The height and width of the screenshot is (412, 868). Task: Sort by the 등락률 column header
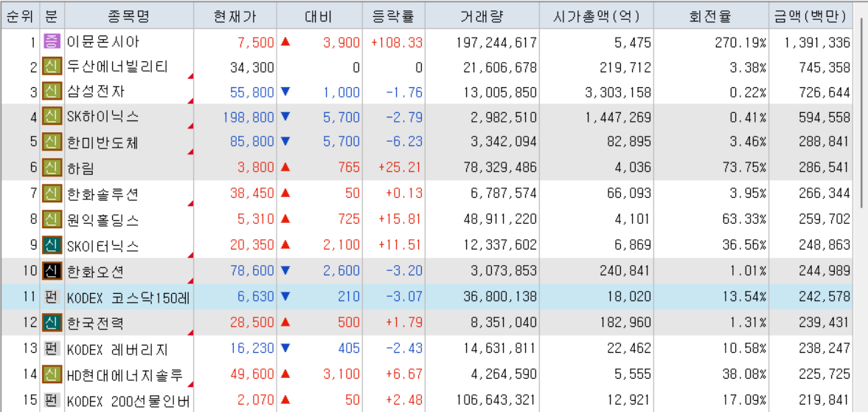tap(394, 17)
